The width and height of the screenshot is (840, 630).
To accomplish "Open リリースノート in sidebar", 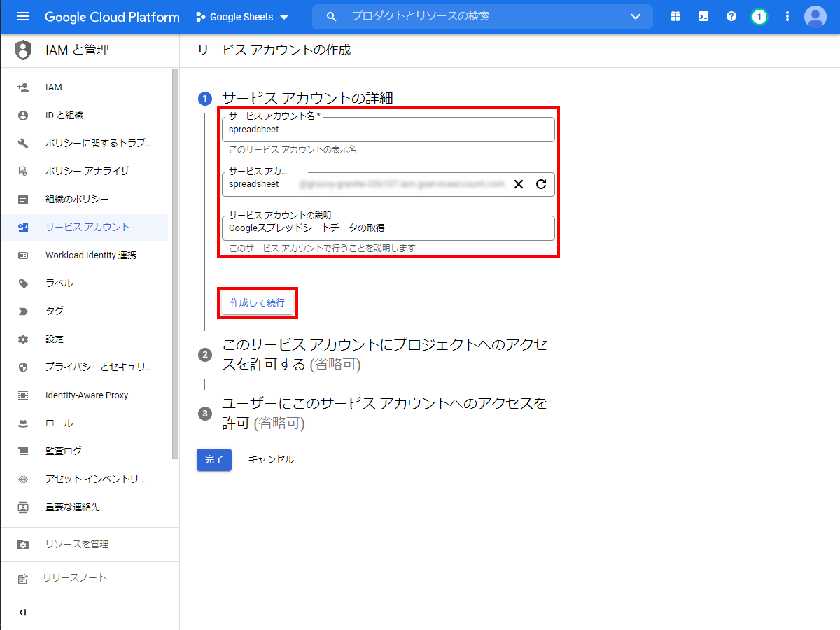I will click(x=90, y=578).
